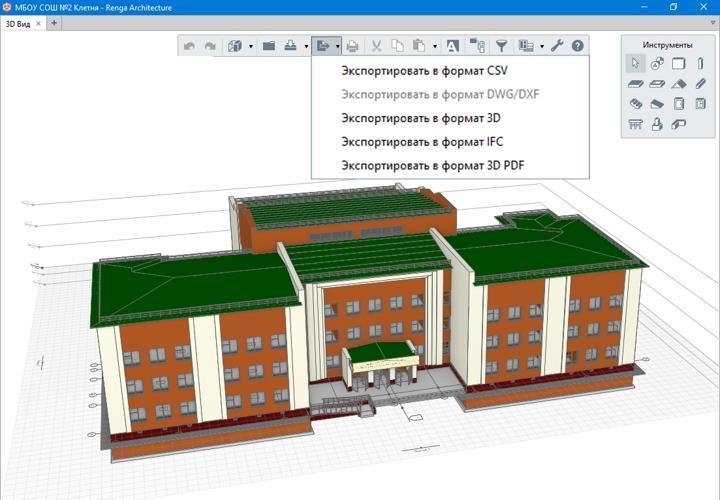Screen dimensions: 720x500
Task: Select the room tool in Инструменты
Action: [679, 124]
